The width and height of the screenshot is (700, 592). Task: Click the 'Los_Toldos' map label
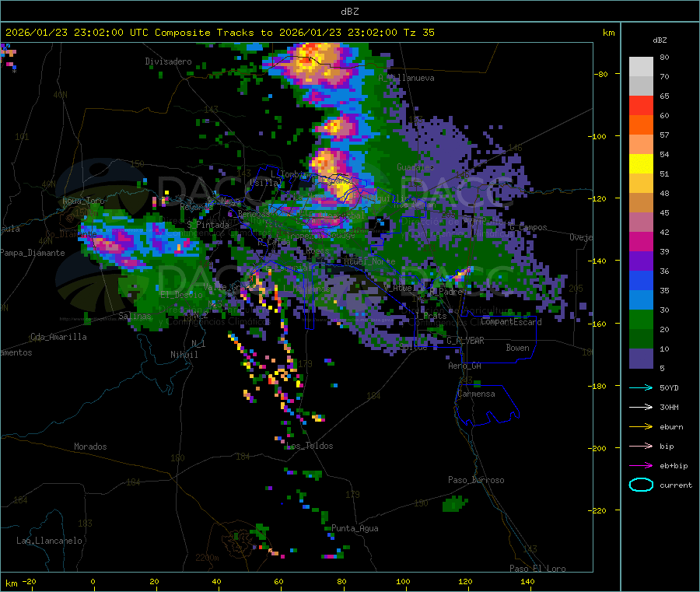tap(310, 446)
